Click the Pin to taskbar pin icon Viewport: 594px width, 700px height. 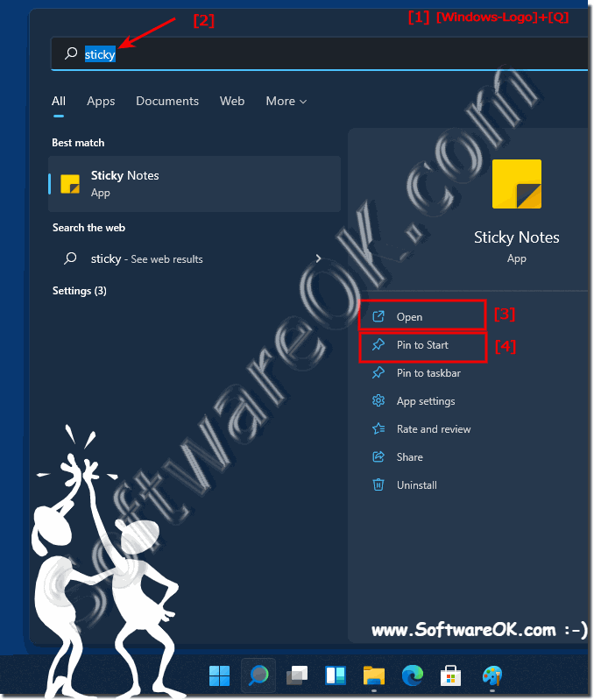[x=378, y=372]
